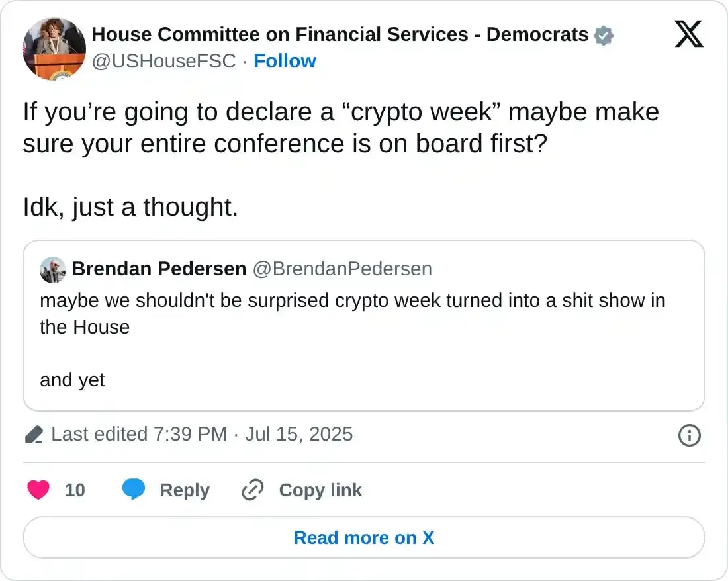Select Brendan Pedersen's display name
Viewport: 728px width, 581px height.
tap(159, 269)
